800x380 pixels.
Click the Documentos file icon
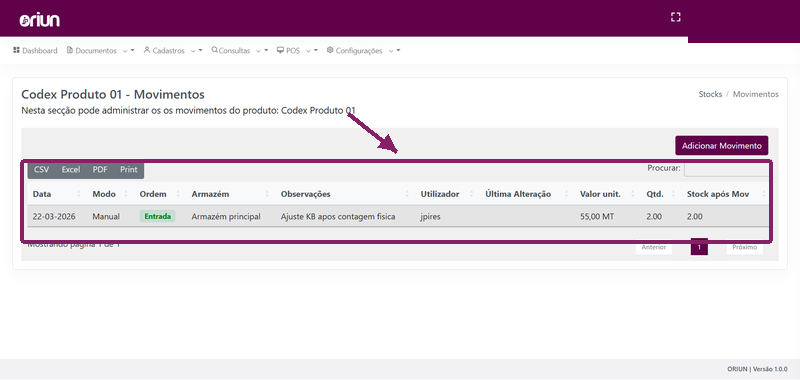(x=70, y=50)
